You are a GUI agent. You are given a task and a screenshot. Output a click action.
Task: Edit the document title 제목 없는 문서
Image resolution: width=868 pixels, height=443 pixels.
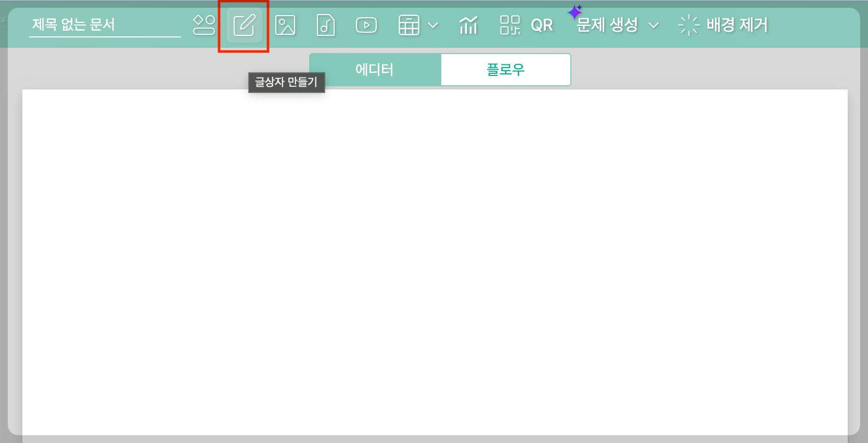pyautogui.click(x=105, y=24)
